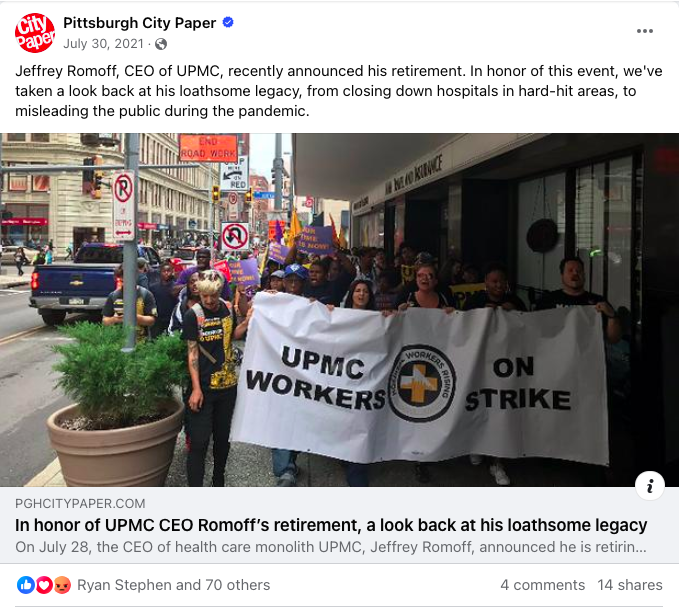Open the Pittsburgh City Paper page name
The height and width of the screenshot is (608, 679).
click(x=139, y=23)
